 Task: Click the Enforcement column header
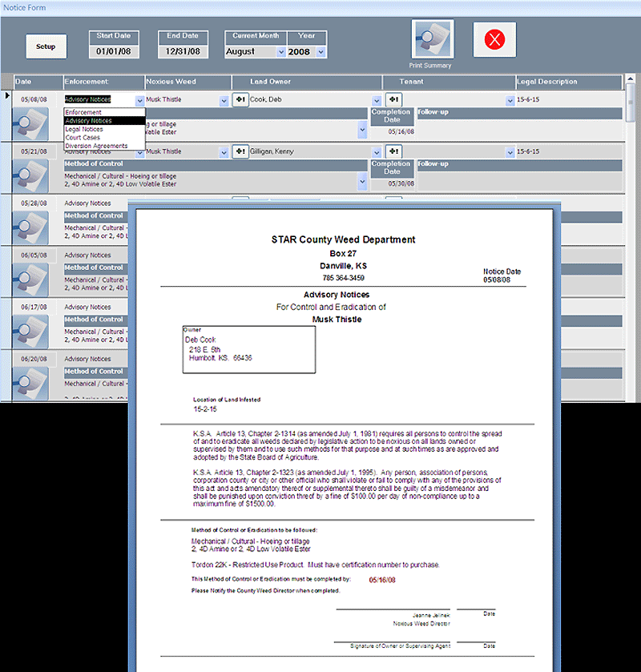[x=103, y=82]
